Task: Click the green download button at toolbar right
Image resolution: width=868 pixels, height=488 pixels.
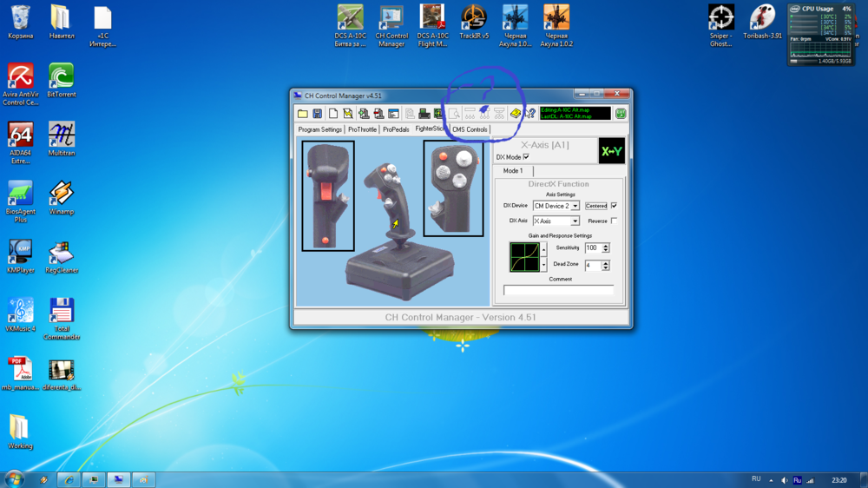Action: tap(621, 114)
